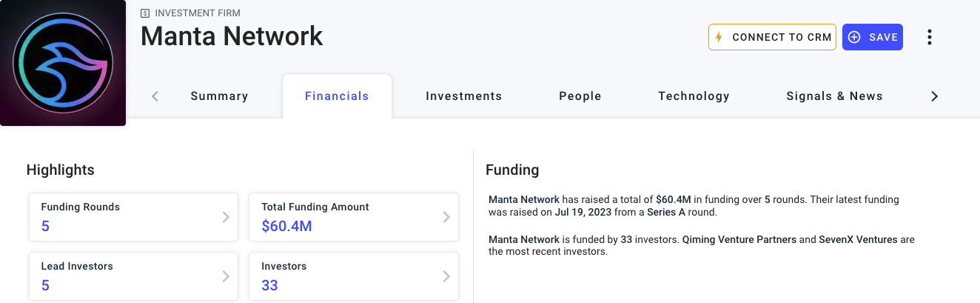The width and height of the screenshot is (980, 303).
Task: Expand the Investors card chevron
Action: [x=446, y=276]
